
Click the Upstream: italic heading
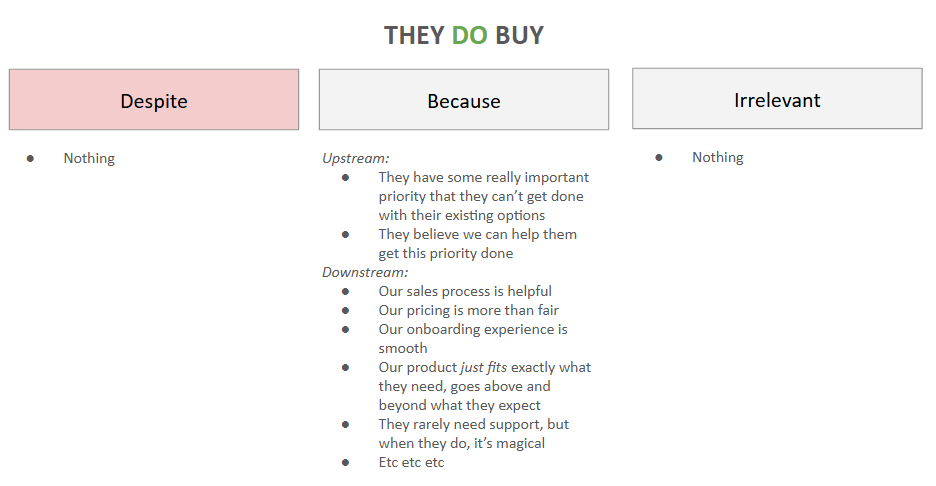(355, 158)
